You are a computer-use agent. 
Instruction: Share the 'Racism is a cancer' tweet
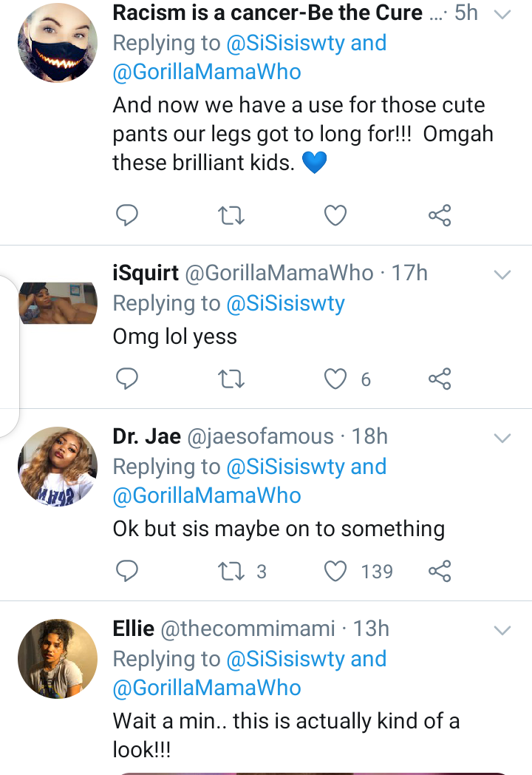click(440, 215)
